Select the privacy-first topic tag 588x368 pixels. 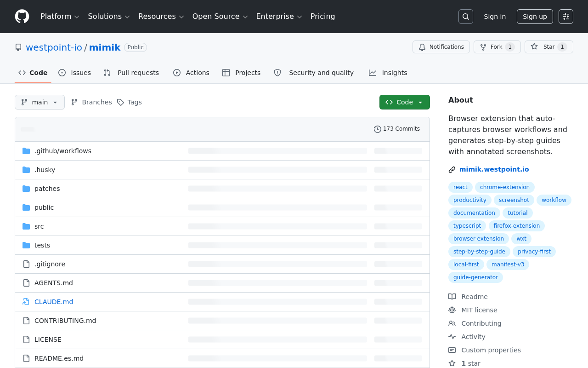534,252
